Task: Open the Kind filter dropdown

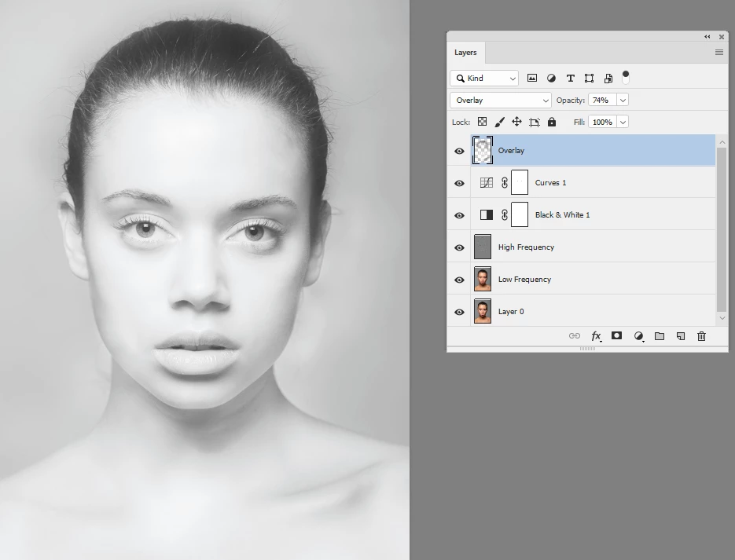Action: (x=484, y=79)
